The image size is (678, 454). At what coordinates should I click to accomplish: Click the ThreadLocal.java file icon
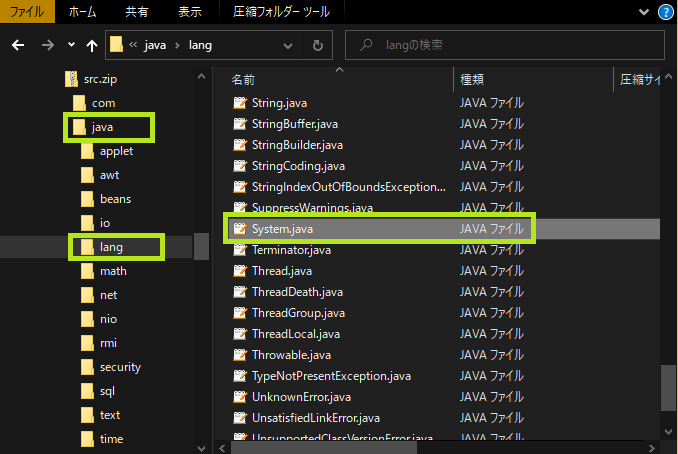[x=240, y=334]
